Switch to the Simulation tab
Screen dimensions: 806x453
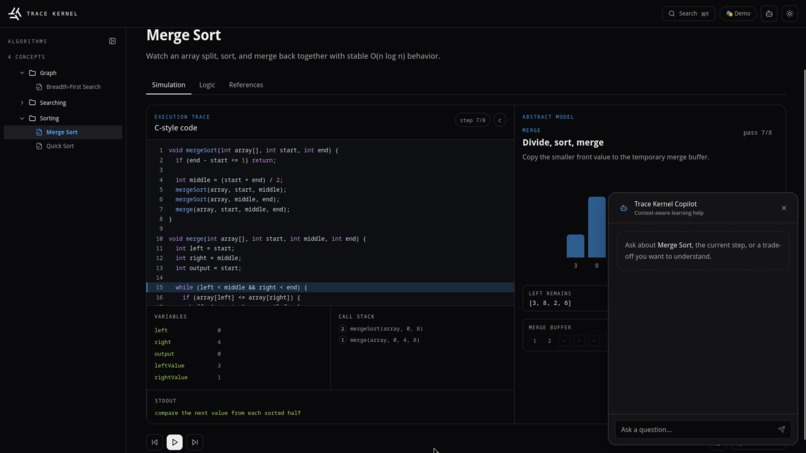pyautogui.click(x=169, y=85)
